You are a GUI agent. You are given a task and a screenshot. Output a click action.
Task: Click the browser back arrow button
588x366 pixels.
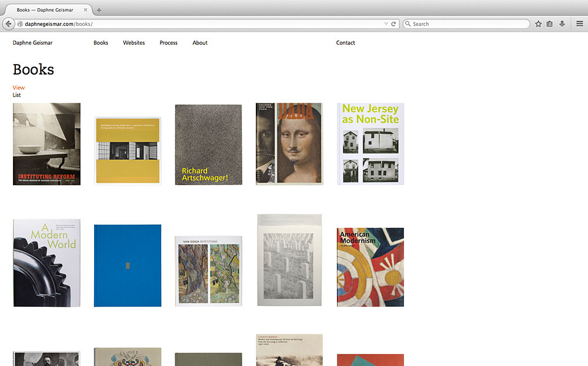point(8,24)
